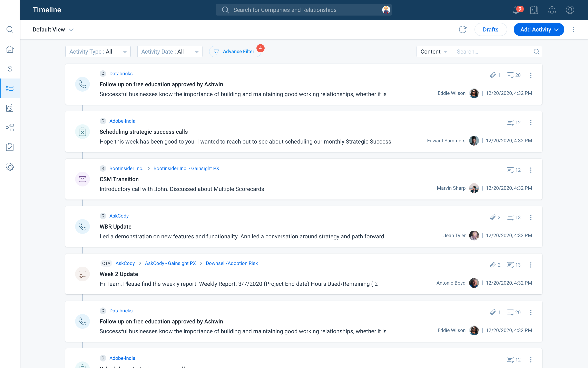Select the Timeline sidebar icon

[10, 88]
